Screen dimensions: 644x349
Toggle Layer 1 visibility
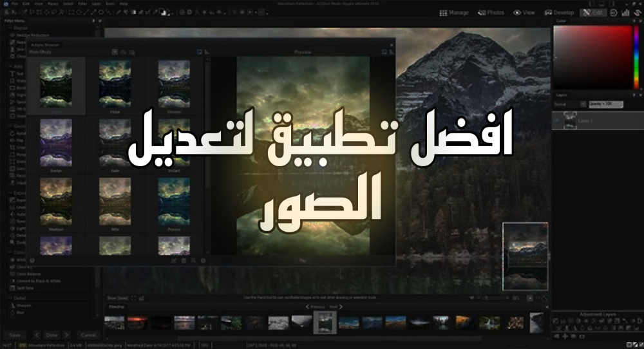coord(558,120)
